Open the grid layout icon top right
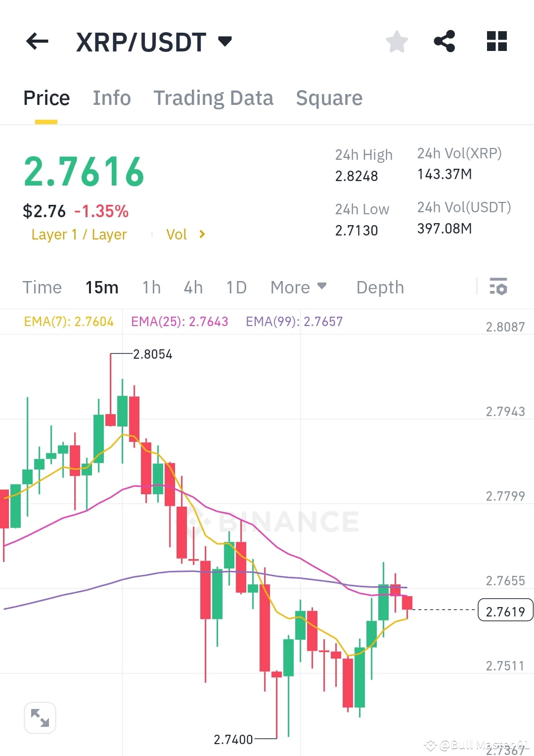The width and height of the screenshot is (534, 756). click(x=496, y=42)
